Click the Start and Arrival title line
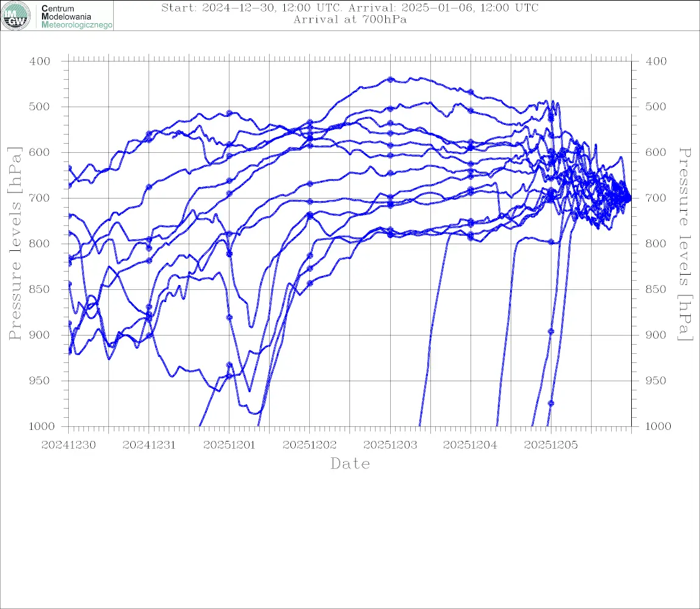This screenshot has height=609, width=700. pos(349,7)
